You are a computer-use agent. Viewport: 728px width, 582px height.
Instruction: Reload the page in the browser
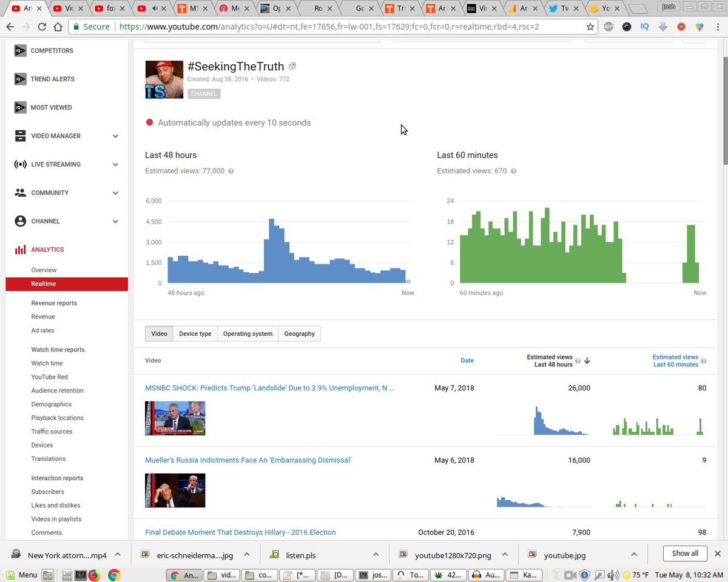point(42,27)
